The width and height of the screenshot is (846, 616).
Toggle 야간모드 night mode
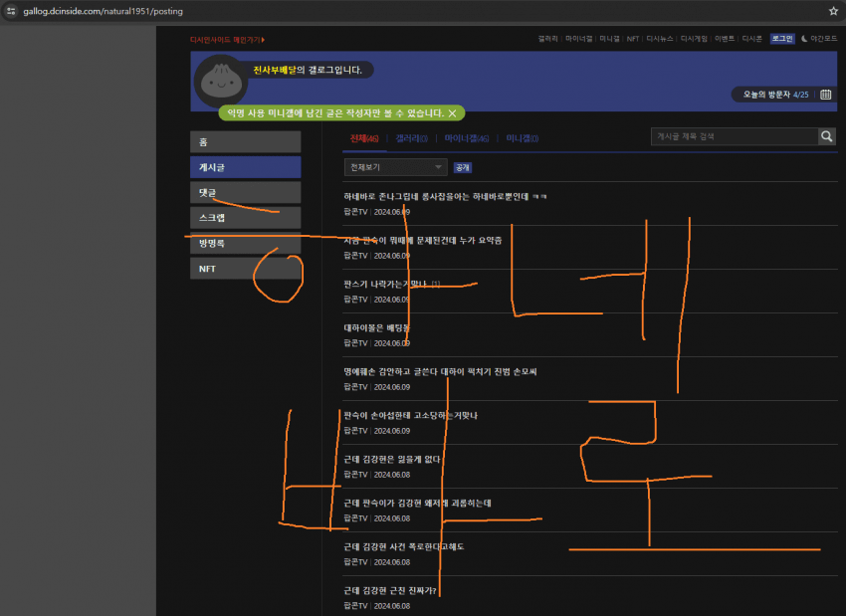pos(819,39)
